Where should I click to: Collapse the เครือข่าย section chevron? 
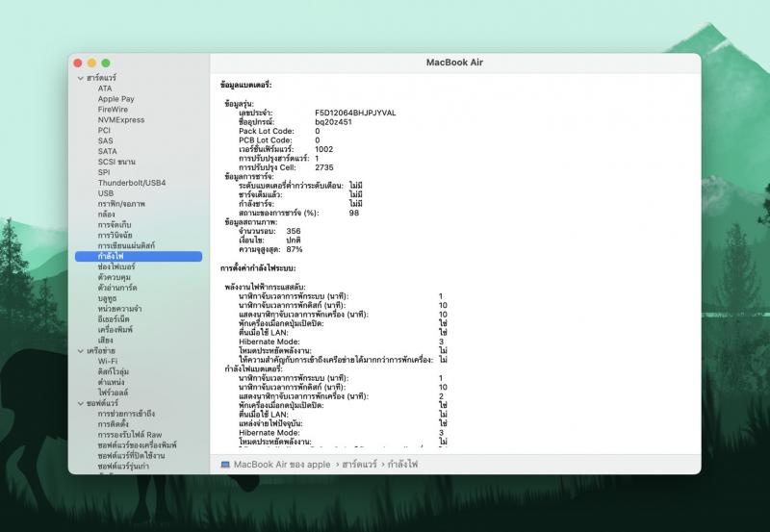[x=82, y=351]
